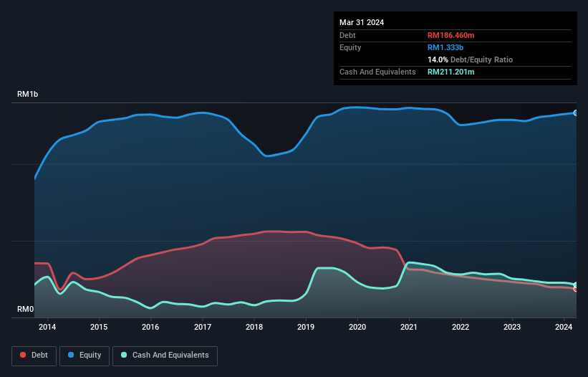This screenshot has width=588, height=377.
Task: Toggle the Debt series label in legend
Action: pyautogui.click(x=40, y=355)
